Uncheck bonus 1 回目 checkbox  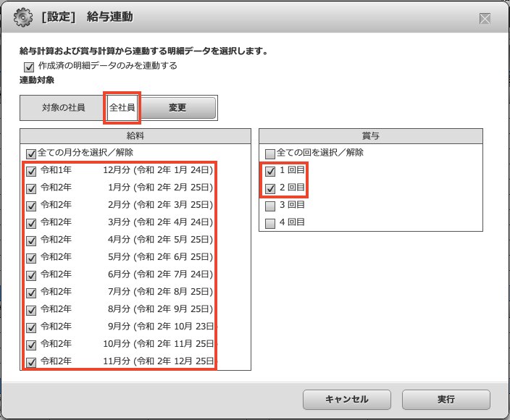270,171
